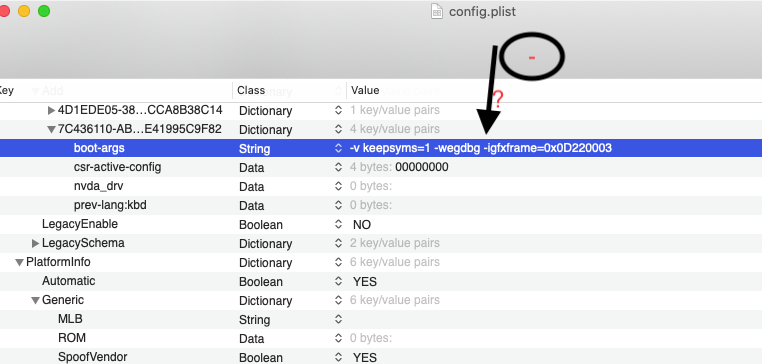Collapse the Generic dictionary

pos(35,300)
